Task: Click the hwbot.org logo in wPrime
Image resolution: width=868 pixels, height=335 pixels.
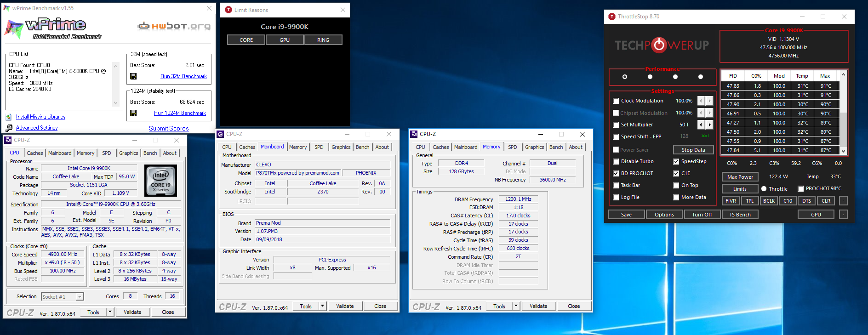Action: (174, 26)
